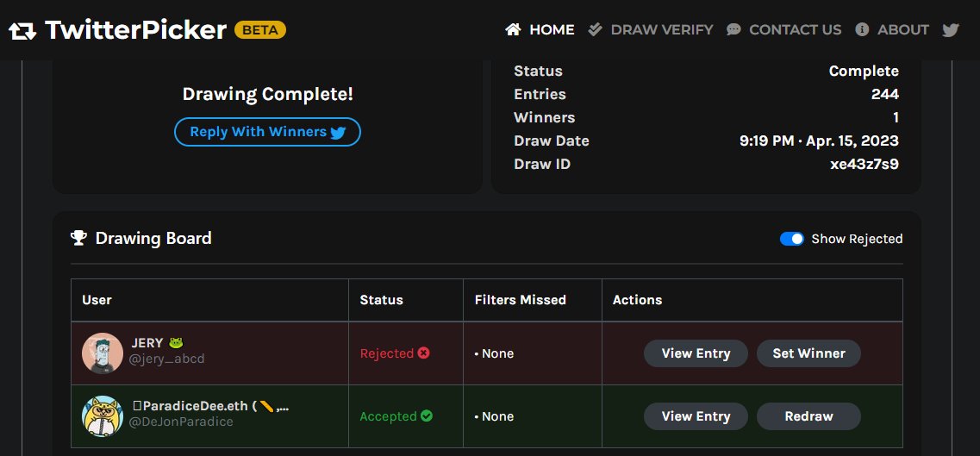Image resolution: width=980 pixels, height=456 pixels.
Task: Open the CONTACT US menu item
Action: 795,29
